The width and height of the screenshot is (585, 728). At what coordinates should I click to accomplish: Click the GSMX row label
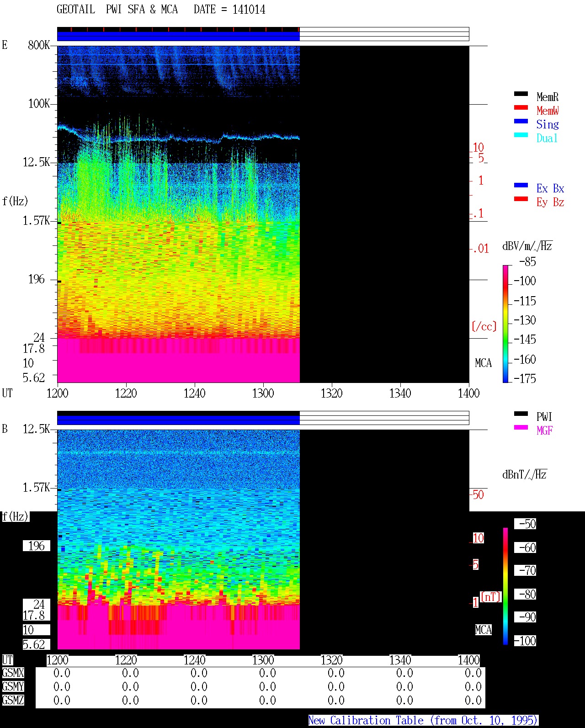click(13, 673)
